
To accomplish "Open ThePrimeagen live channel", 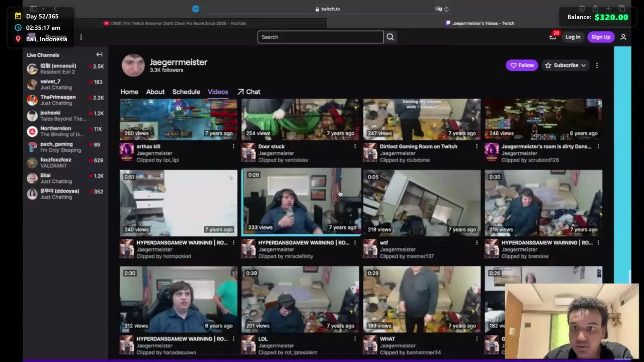I will (x=65, y=100).
